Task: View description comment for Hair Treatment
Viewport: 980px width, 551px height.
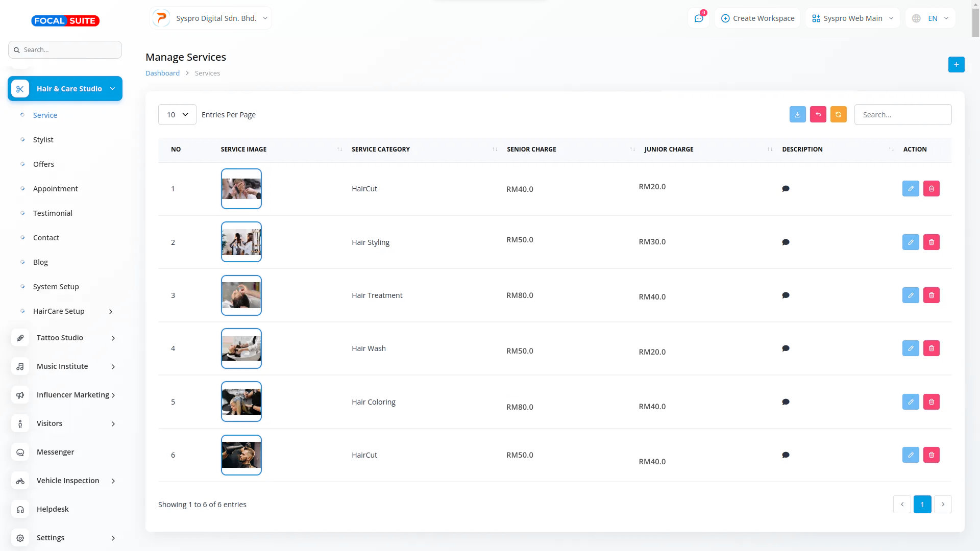Action: point(786,295)
